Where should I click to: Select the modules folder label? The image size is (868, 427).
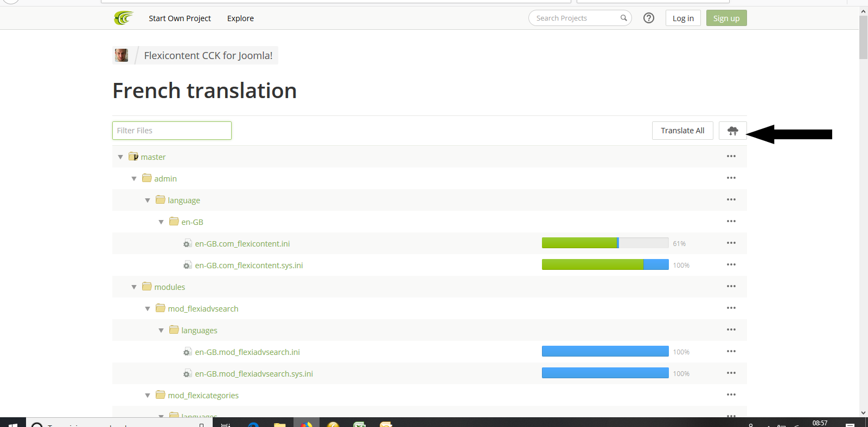click(170, 287)
